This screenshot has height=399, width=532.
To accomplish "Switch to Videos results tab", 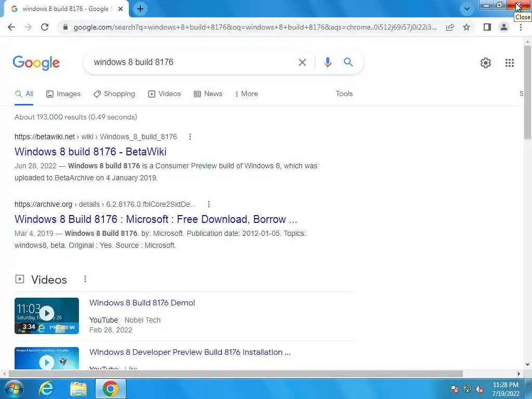I will [165, 94].
